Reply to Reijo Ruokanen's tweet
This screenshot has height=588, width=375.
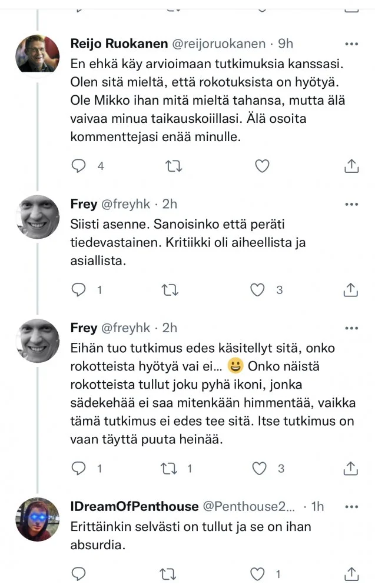click(x=79, y=166)
